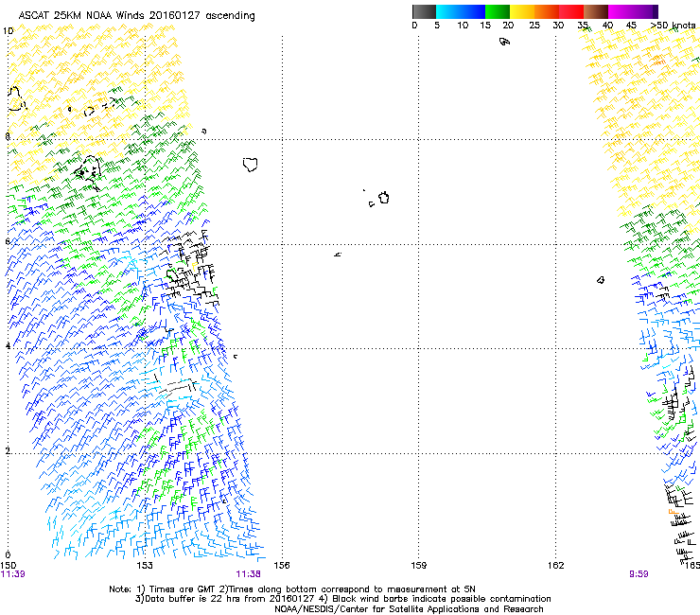The width and height of the screenshot is (700, 615).
Task: Click the purple time stamp '11:38'
Action: 248,574
